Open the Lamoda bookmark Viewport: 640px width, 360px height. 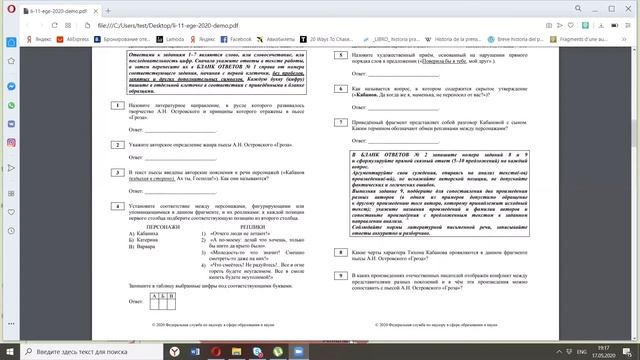(170, 39)
